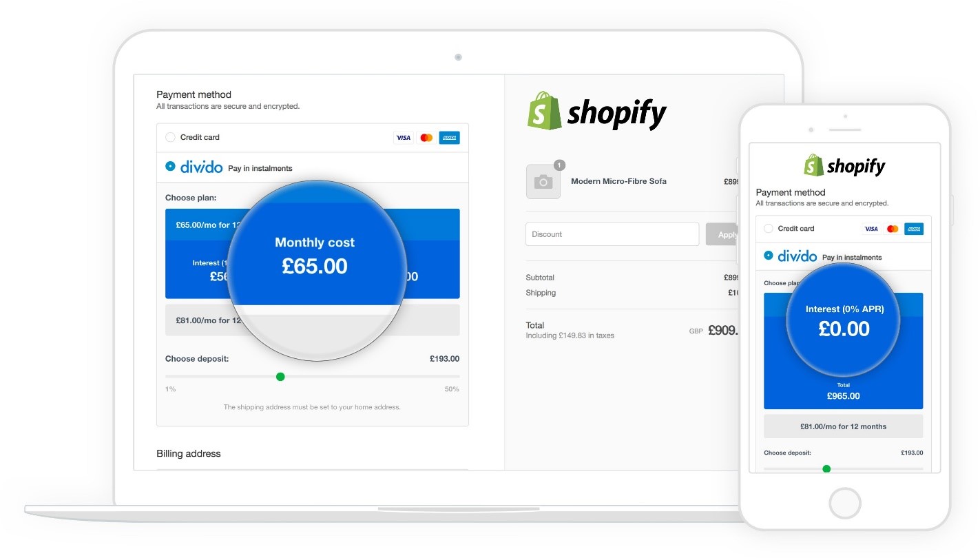Click the Visa icon on phone
This screenshot has height=558, width=980.
[x=871, y=229]
